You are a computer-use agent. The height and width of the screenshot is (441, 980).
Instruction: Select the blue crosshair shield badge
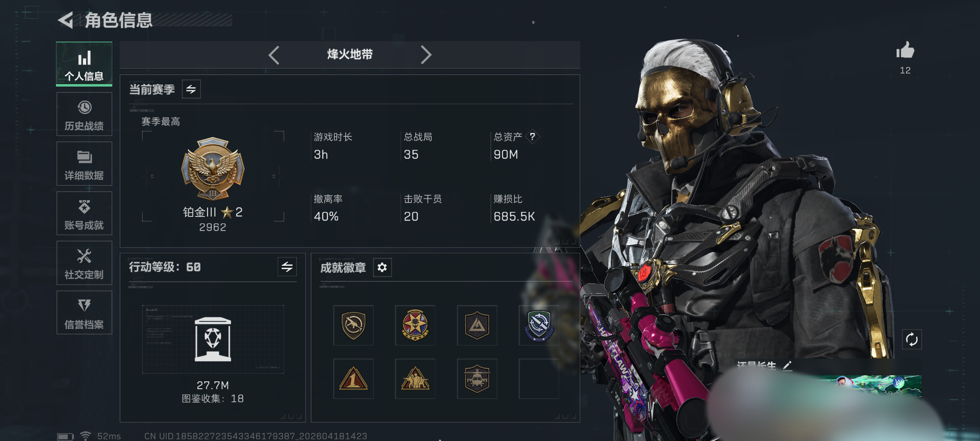click(x=539, y=325)
